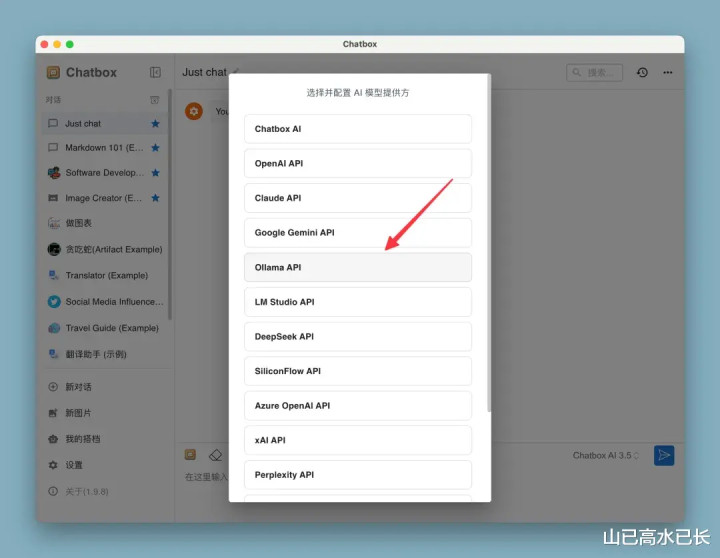Toggle star on Markdown 101 conversation

(x=155, y=148)
